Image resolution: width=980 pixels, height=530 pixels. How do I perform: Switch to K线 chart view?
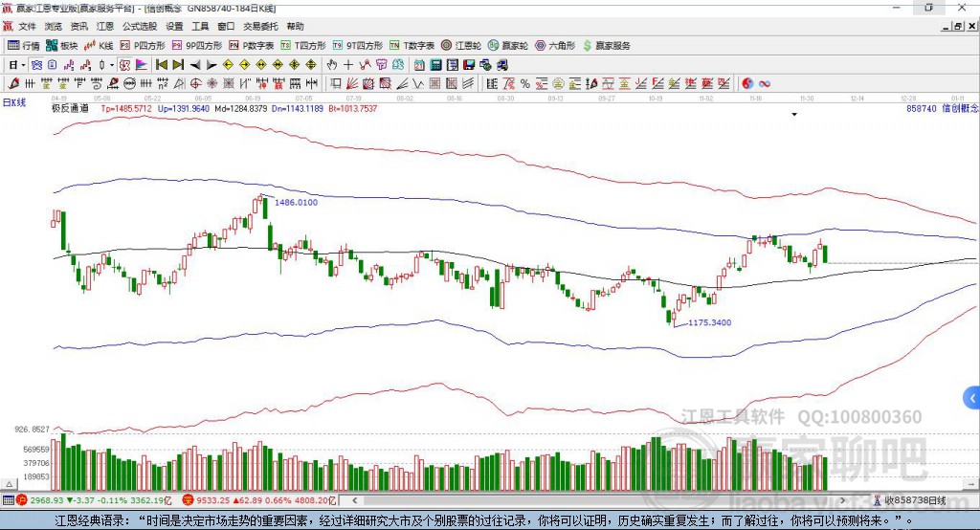pyautogui.click(x=99, y=46)
